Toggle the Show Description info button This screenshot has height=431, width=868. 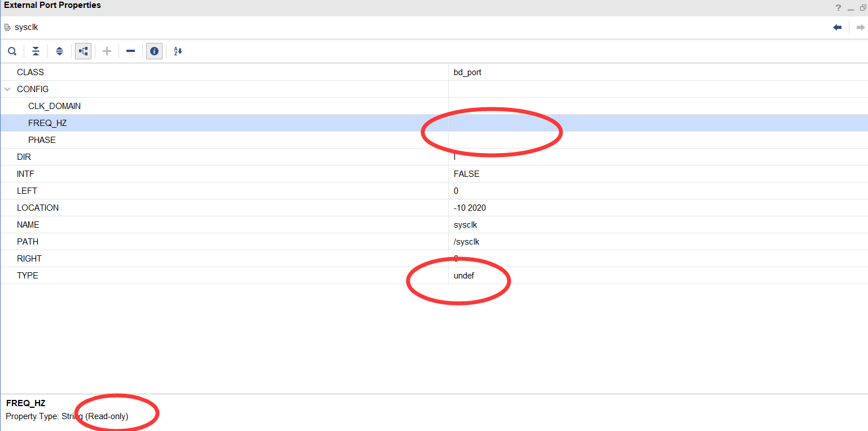(x=154, y=51)
